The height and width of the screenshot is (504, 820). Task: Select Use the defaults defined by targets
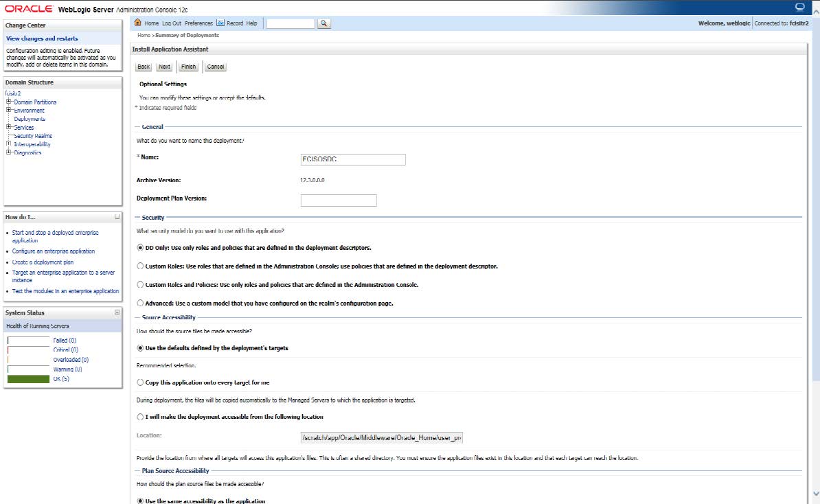pos(140,348)
